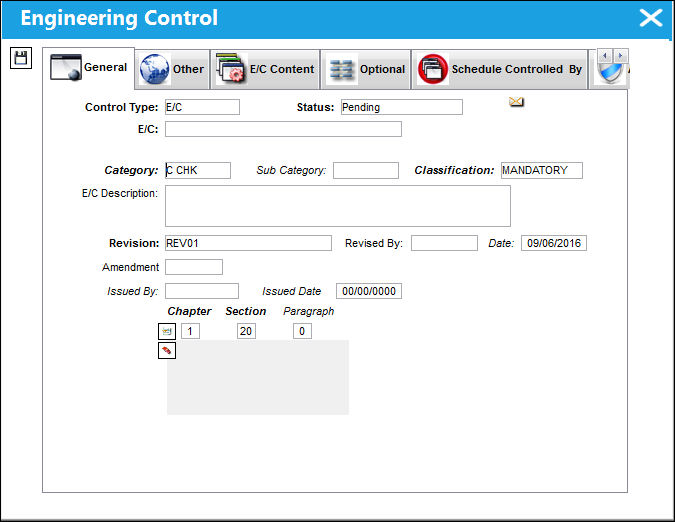Click the Revision field showing REV01
Image resolution: width=675 pixels, height=522 pixels.
(x=248, y=243)
